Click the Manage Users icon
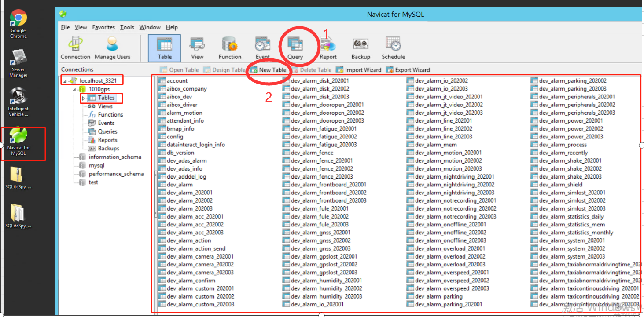The image size is (644, 317). 112,48
